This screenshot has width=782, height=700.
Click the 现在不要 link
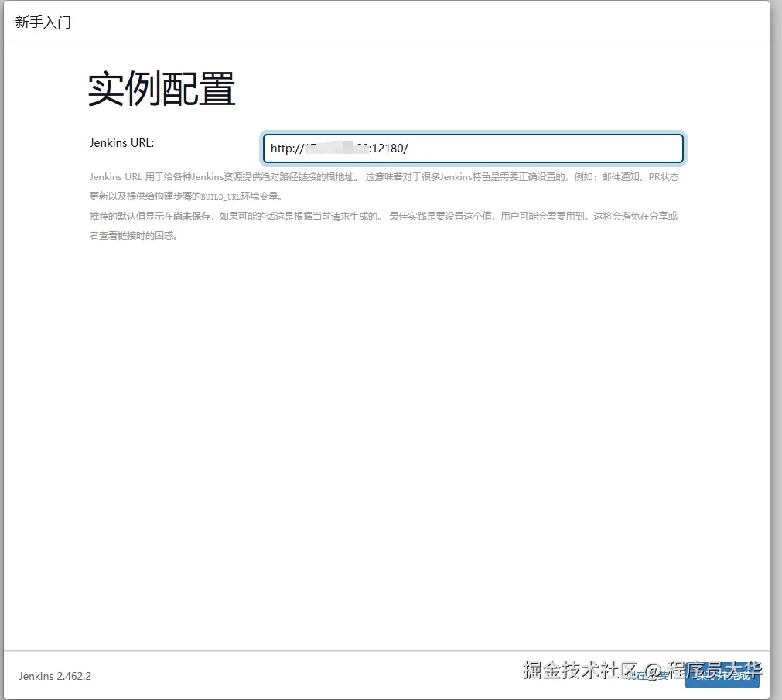click(x=647, y=675)
